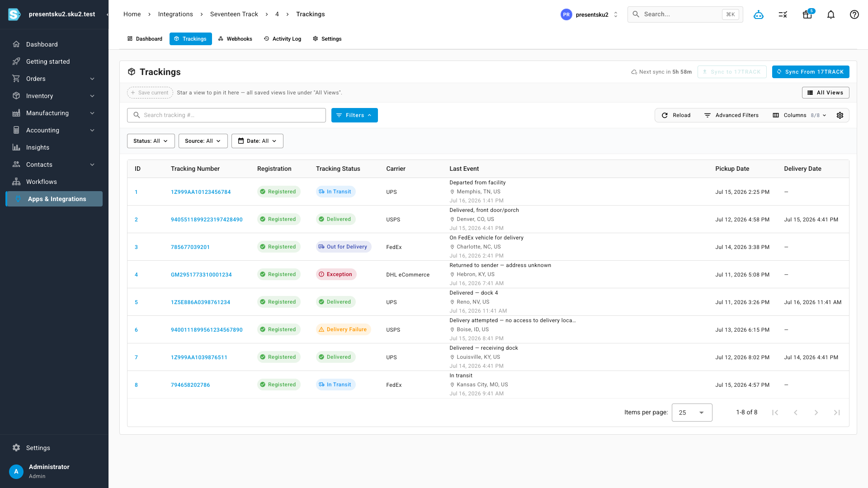The height and width of the screenshot is (488, 868).
Task: Click the Sync to 17TRACK button
Action: coord(732,72)
